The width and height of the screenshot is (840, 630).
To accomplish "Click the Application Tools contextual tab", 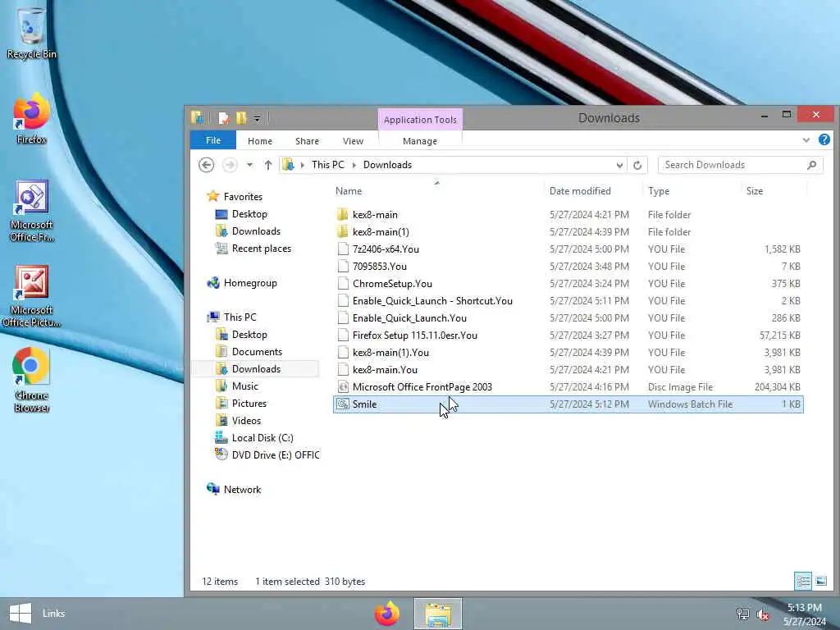I will (420, 120).
